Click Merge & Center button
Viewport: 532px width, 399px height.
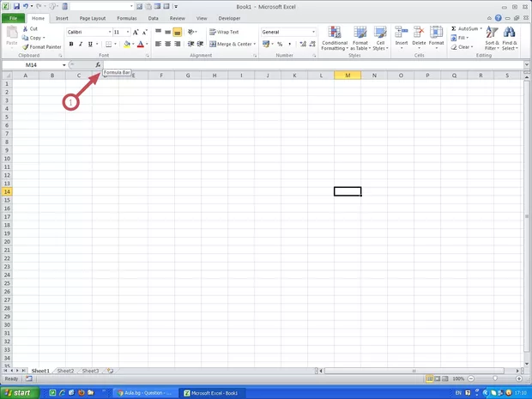pos(230,44)
